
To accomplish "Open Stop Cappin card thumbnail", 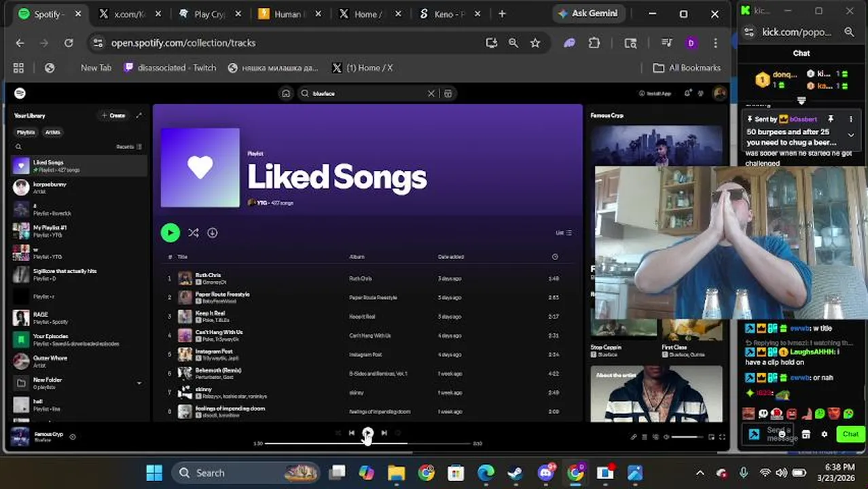I will coord(623,328).
